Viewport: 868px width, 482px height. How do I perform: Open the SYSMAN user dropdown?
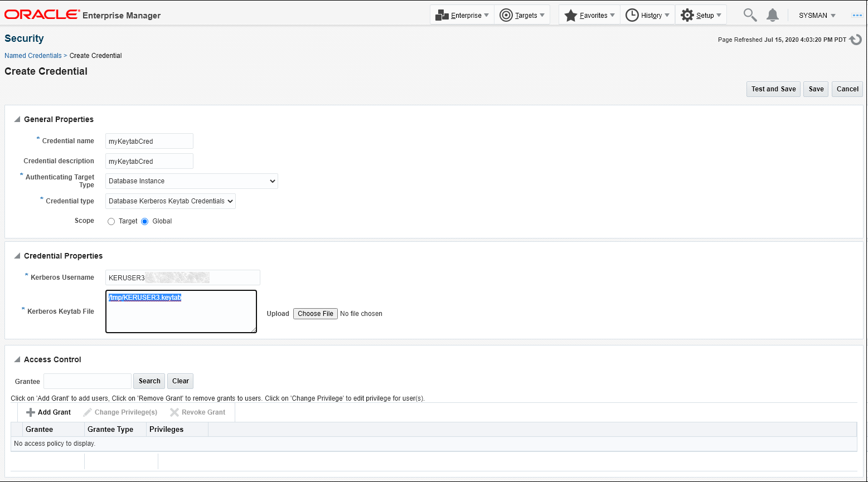tap(817, 16)
